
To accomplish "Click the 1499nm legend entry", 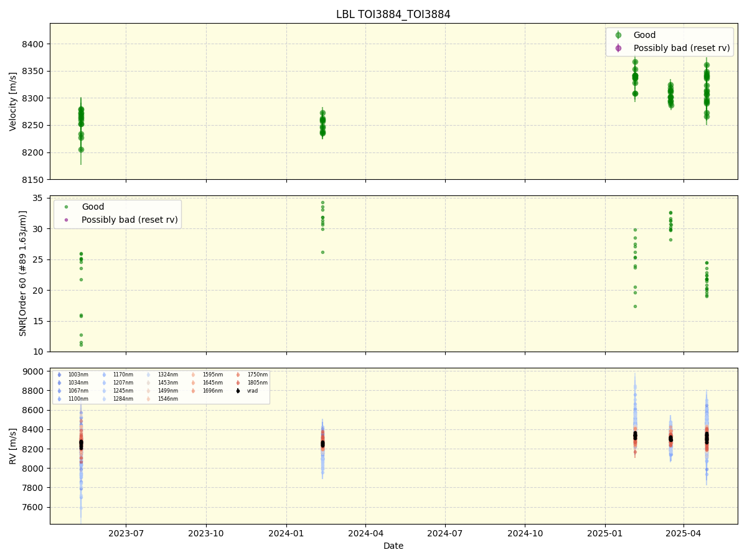I will (x=167, y=391).
